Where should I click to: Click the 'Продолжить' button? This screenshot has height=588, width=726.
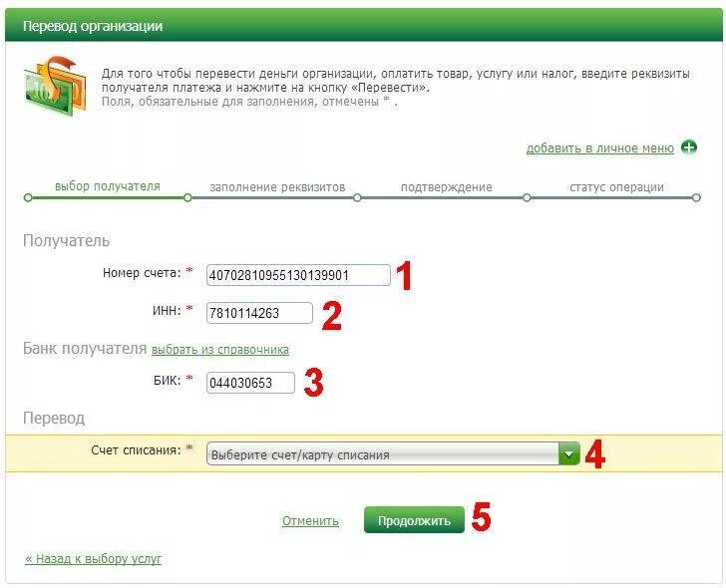tap(414, 520)
